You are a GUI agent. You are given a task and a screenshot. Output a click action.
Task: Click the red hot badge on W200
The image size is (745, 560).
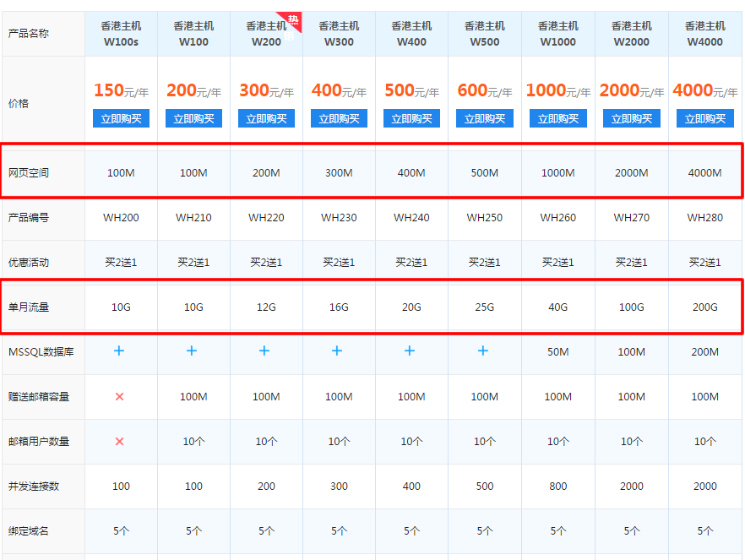tap(291, 24)
